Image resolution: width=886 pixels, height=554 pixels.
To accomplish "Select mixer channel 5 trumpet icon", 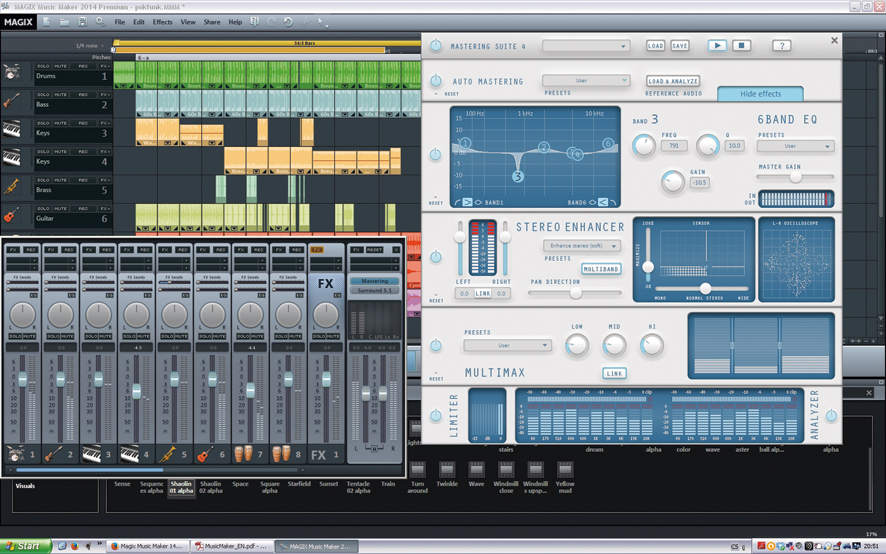I will tap(168, 454).
